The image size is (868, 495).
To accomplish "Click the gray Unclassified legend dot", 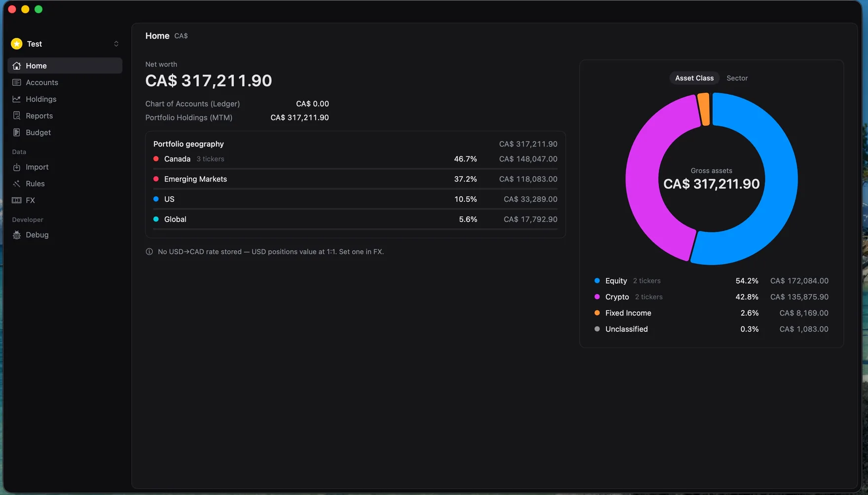I will pos(597,329).
